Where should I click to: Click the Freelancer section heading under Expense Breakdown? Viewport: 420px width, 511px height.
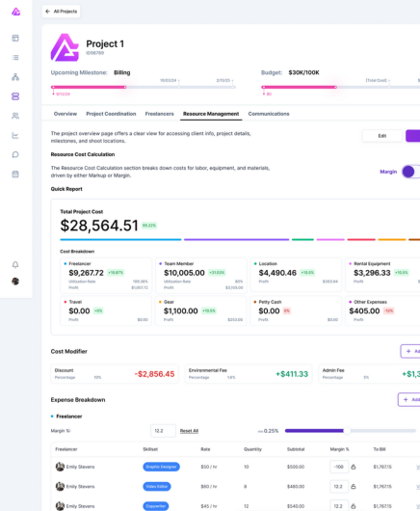coord(69,417)
